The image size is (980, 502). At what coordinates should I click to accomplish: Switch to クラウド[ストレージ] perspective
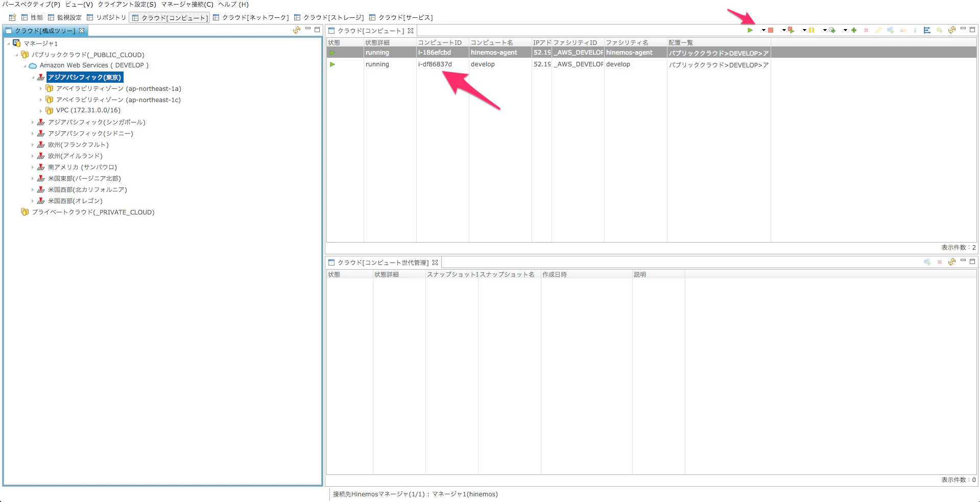point(329,17)
